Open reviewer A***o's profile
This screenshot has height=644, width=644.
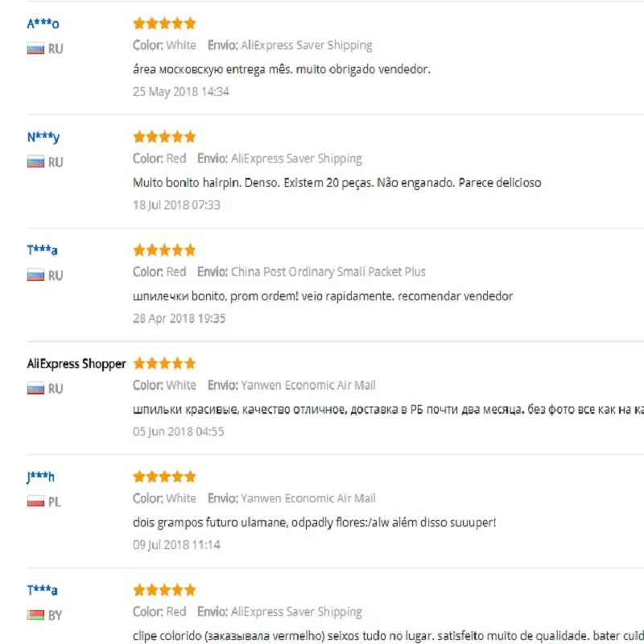click(x=43, y=24)
